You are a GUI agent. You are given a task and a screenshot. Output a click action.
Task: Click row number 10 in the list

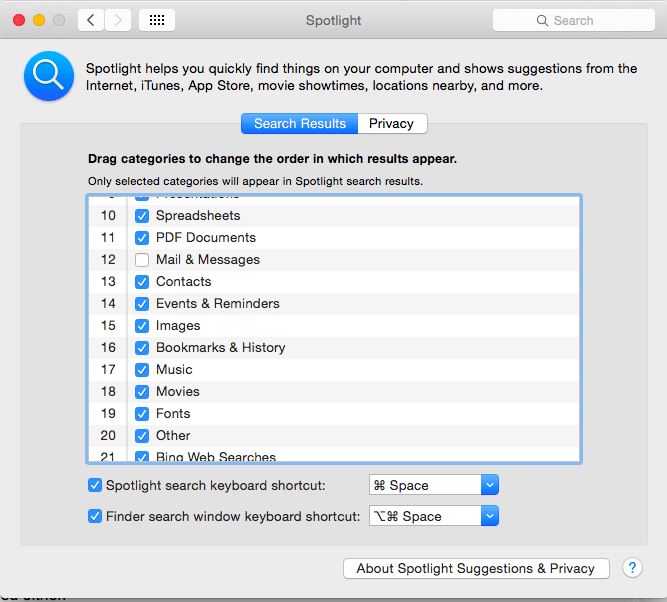click(108, 216)
